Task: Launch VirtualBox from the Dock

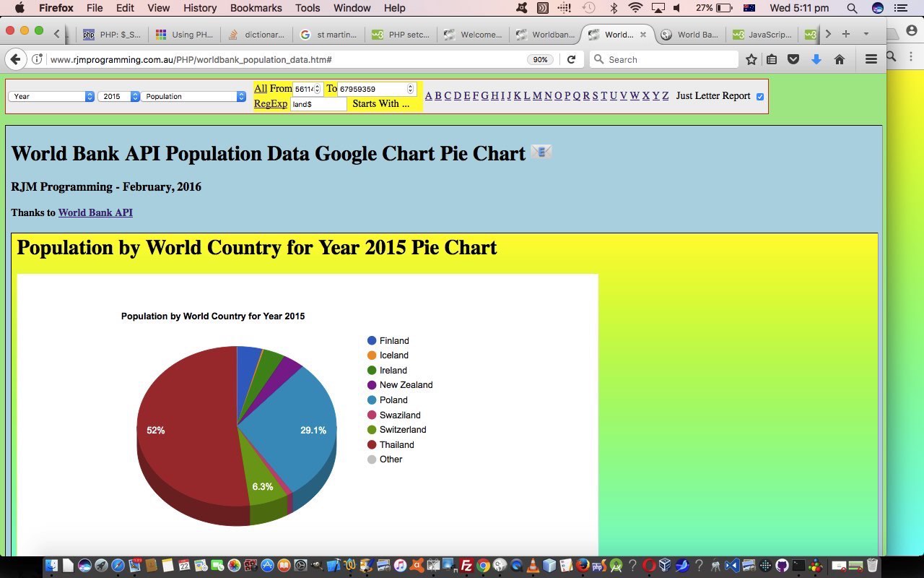Action: coord(664,564)
